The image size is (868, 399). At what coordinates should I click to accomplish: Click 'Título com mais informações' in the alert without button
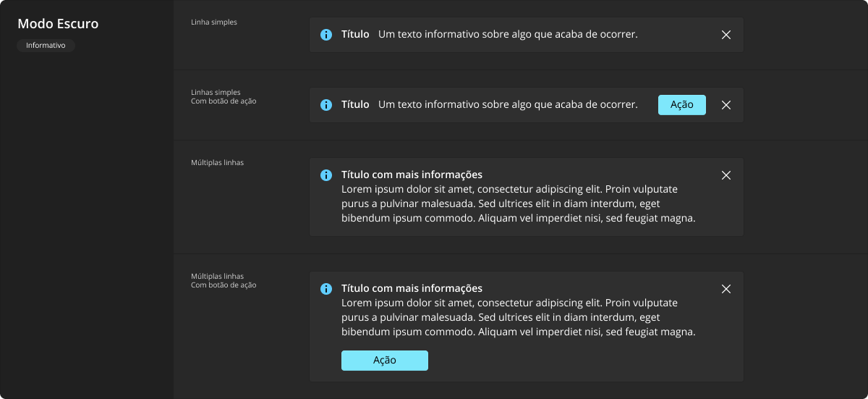click(412, 175)
